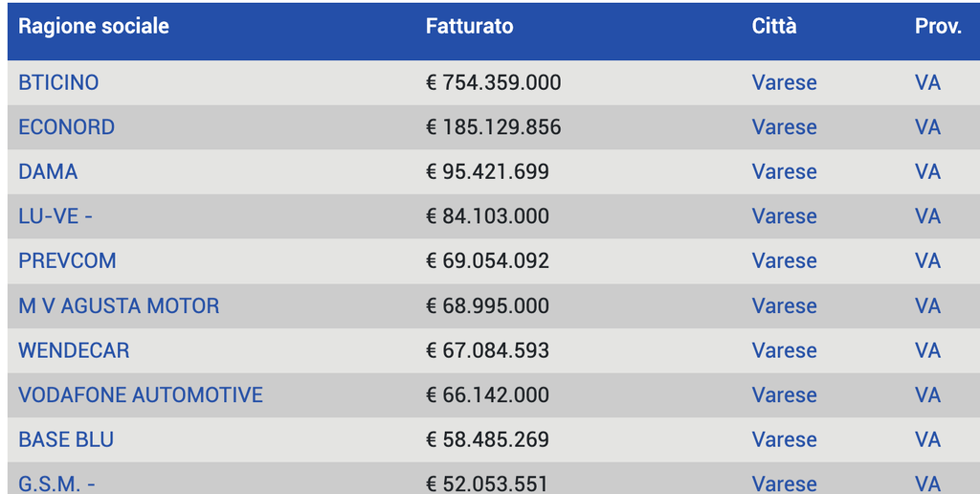Open Varese city link in BTICINO row
980x494 pixels.
point(784,82)
